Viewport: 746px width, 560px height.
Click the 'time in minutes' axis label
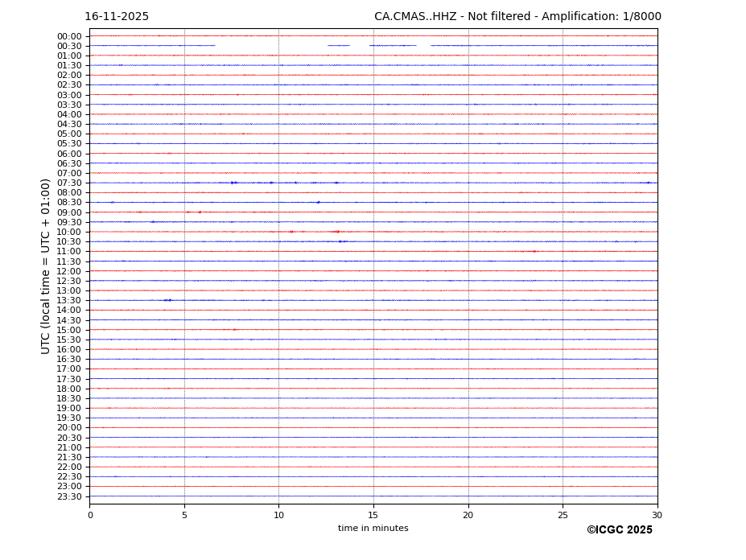tap(373, 529)
